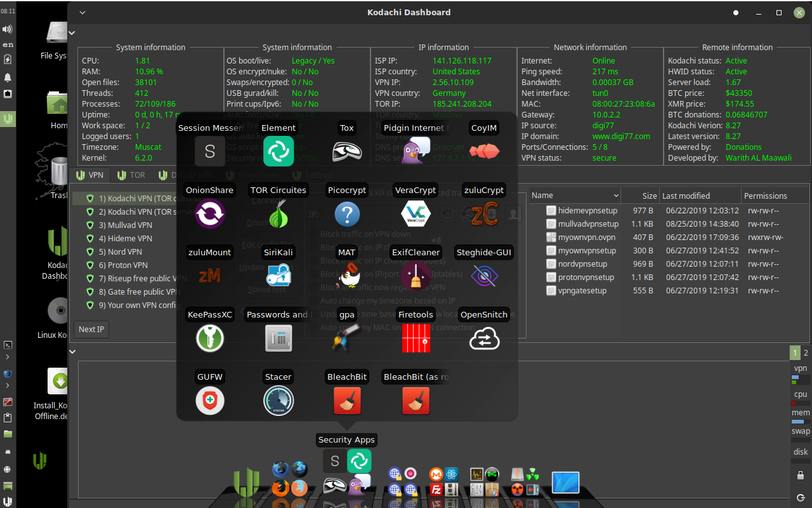Viewport: 812px width, 508px height.
Task: Open OnionShare app icon
Action: click(210, 213)
